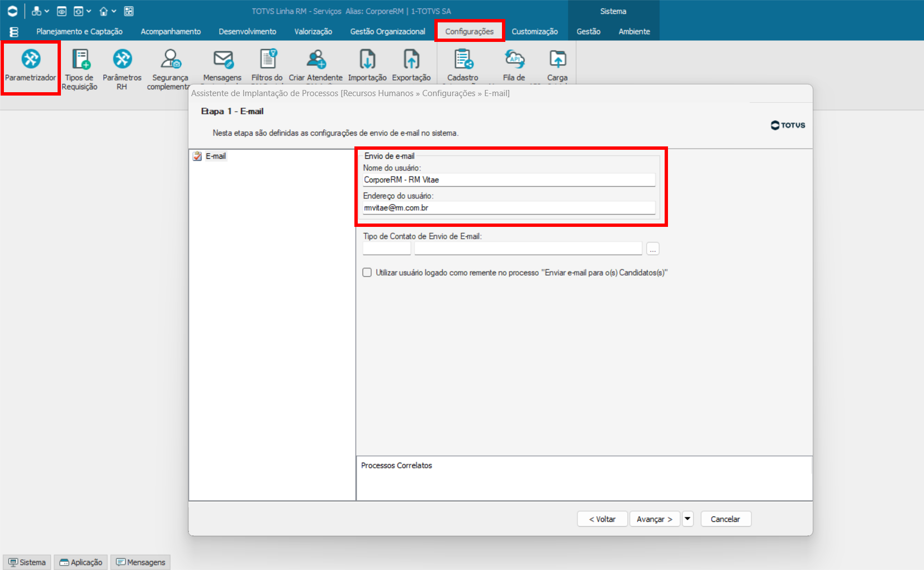Viewport: 924px width, 570px height.
Task: Click the Tipo de Contato code field
Action: 387,249
